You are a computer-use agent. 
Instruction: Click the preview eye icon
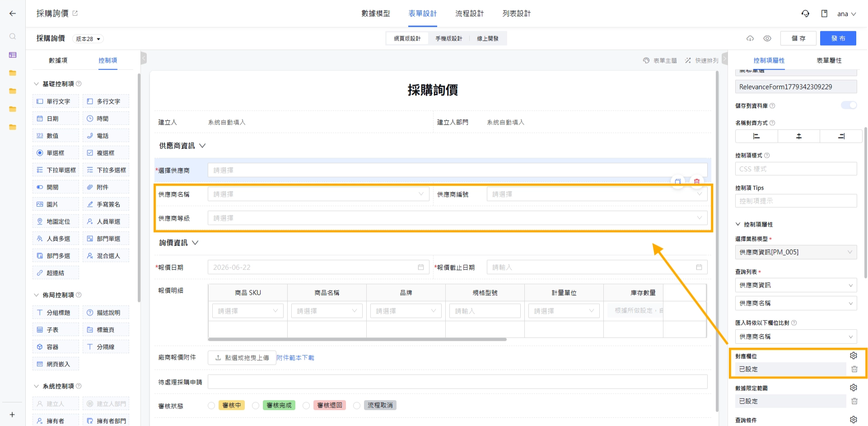[767, 38]
